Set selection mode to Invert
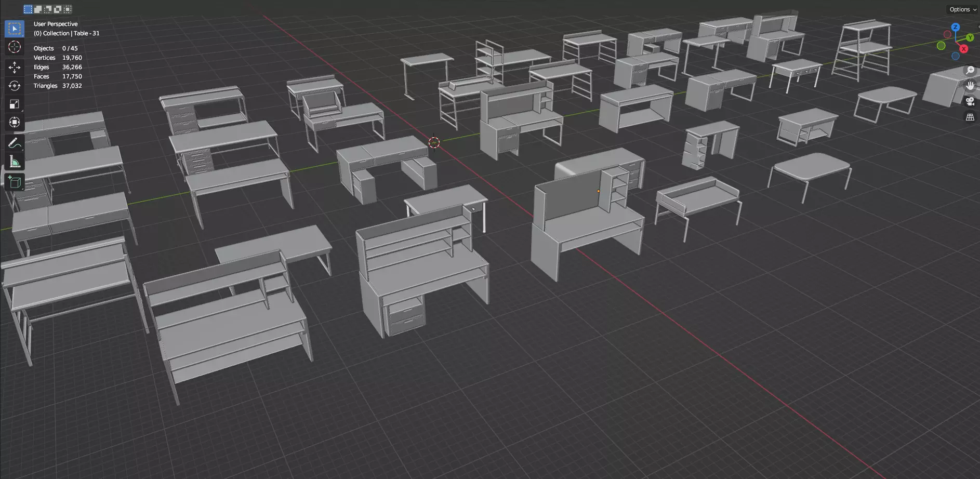Image resolution: width=980 pixels, height=479 pixels. tap(58, 9)
